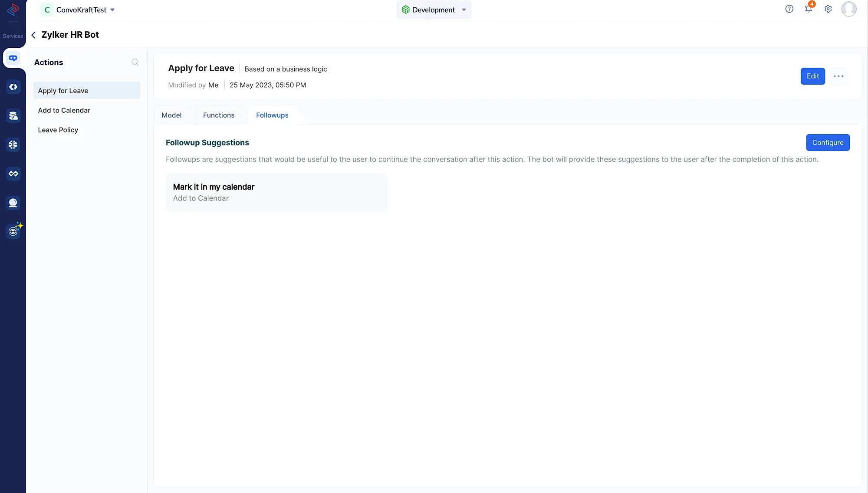Click the Edit button

click(x=812, y=76)
